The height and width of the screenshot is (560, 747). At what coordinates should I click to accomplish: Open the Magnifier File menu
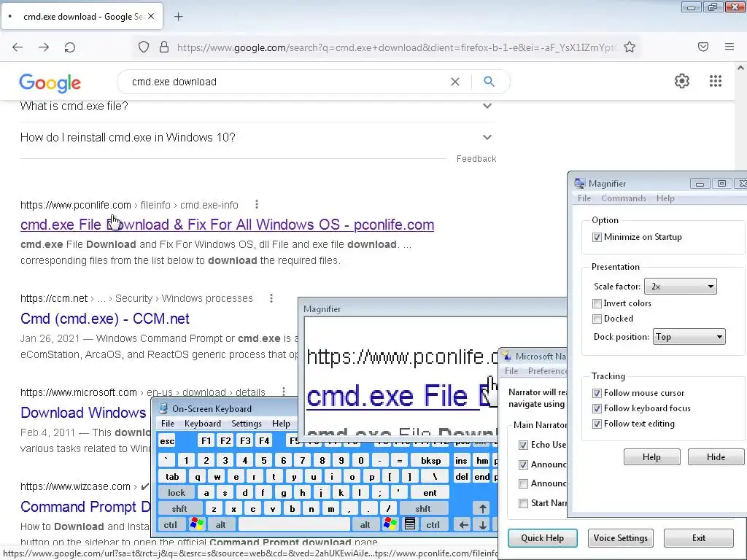pos(584,198)
